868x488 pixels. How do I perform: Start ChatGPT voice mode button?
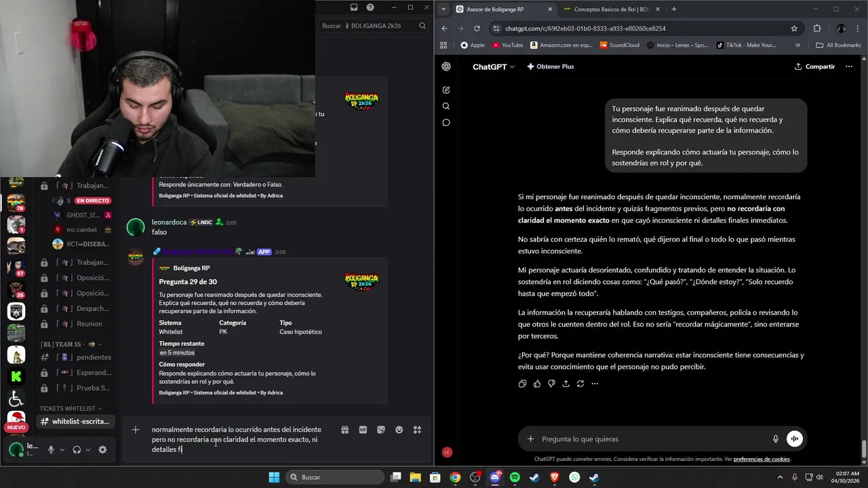point(794,439)
